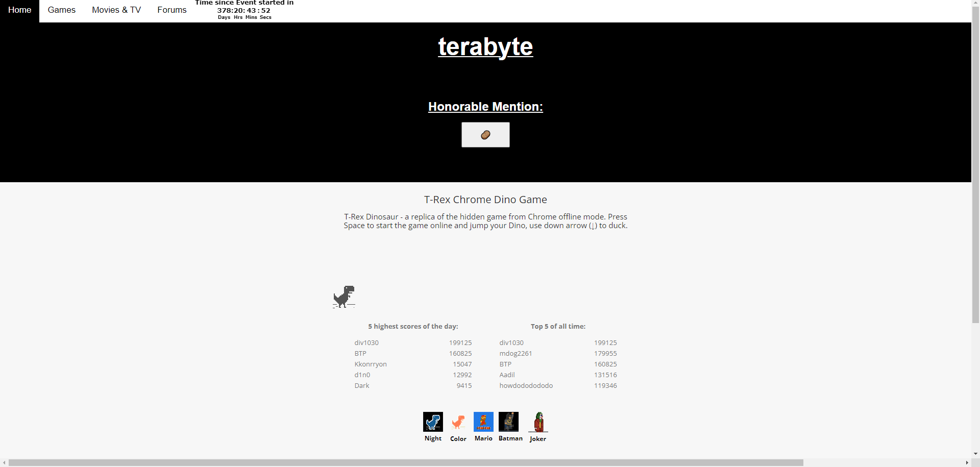Click score value 131516
This screenshot has width=980, height=467.
(605, 375)
